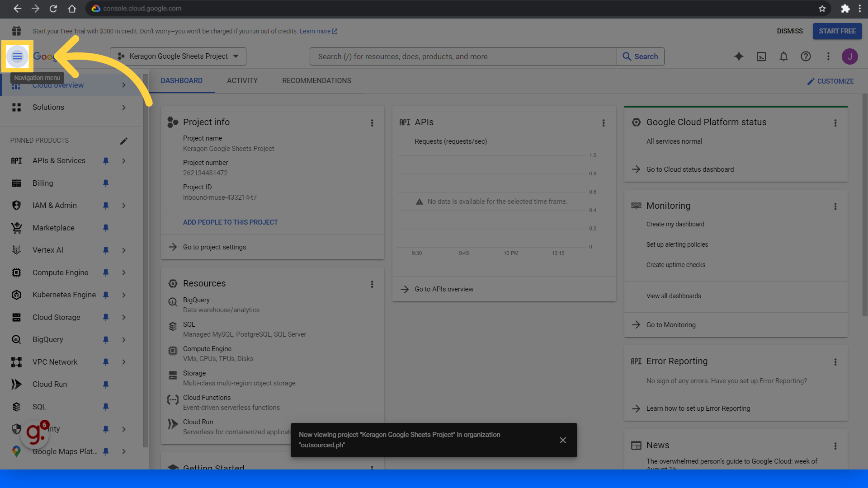Open News card options menu
The height and width of the screenshot is (488, 868).
coord(835,446)
